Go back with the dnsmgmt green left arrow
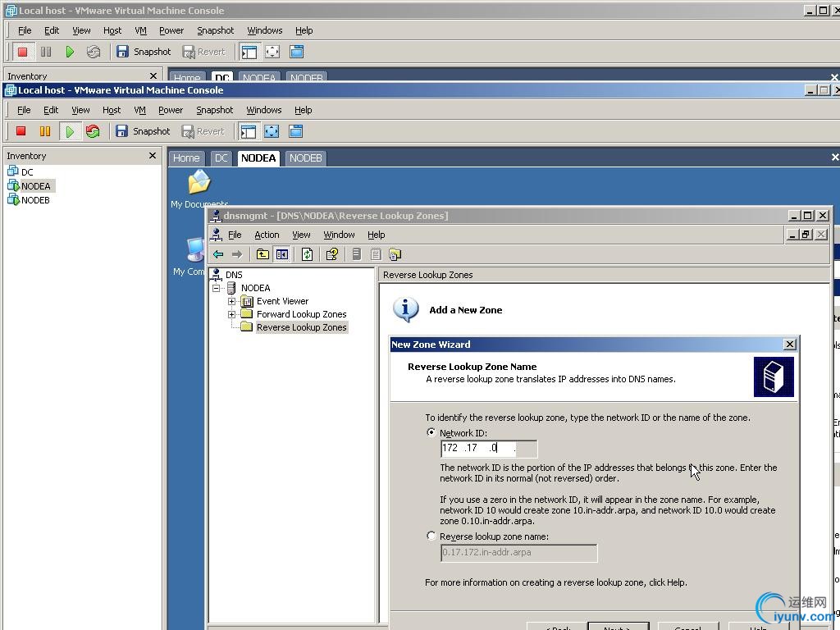840x630 pixels. point(218,254)
